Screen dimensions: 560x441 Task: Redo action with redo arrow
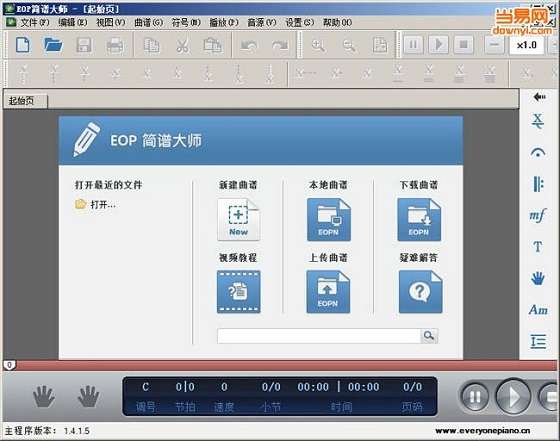[x=280, y=45]
